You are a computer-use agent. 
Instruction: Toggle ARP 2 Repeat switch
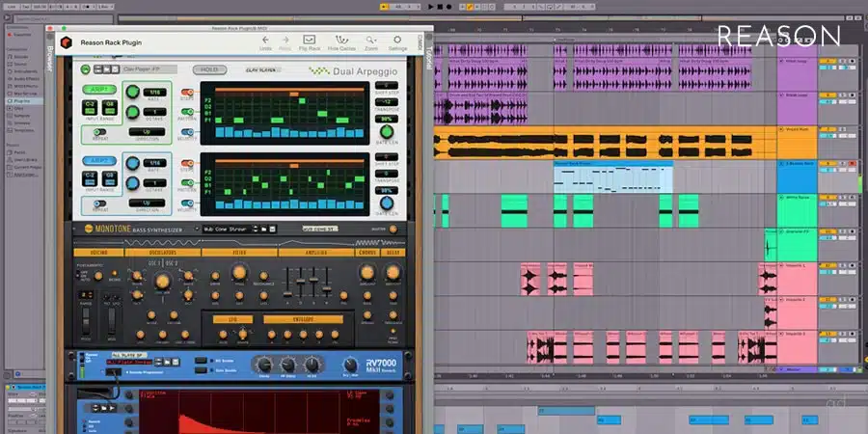point(99,203)
